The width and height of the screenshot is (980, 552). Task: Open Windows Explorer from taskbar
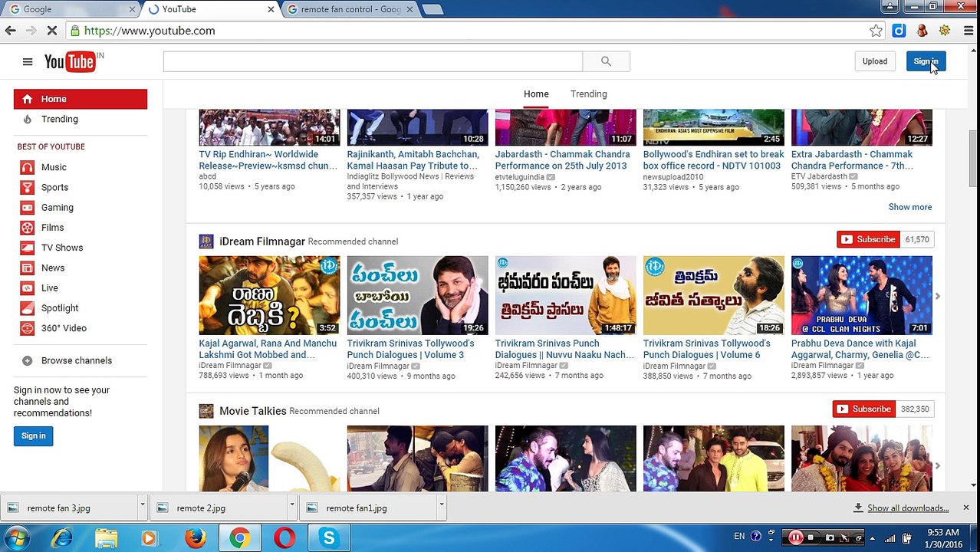[106, 538]
